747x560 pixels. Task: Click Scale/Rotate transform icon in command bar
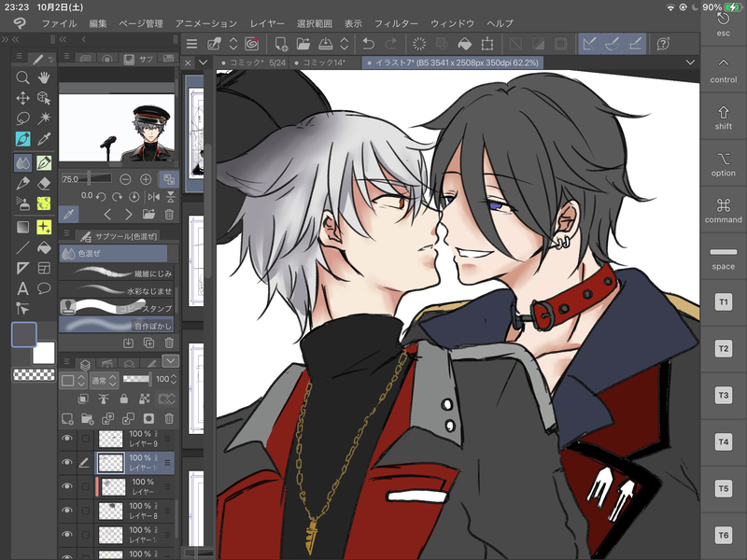[x=486, y=44]
